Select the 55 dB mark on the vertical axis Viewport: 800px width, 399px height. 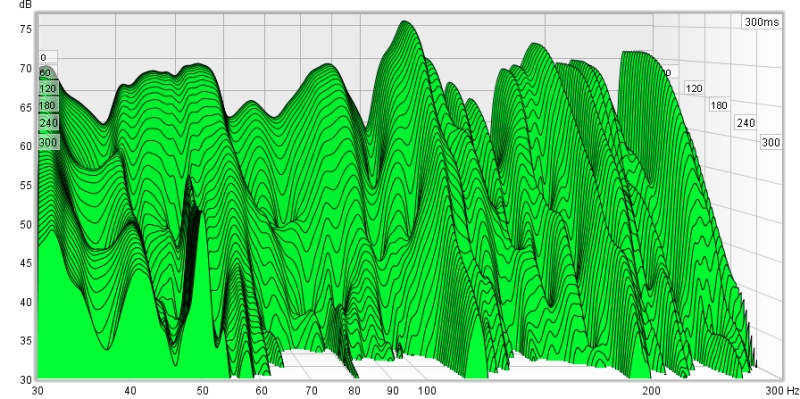click(26, 185)
